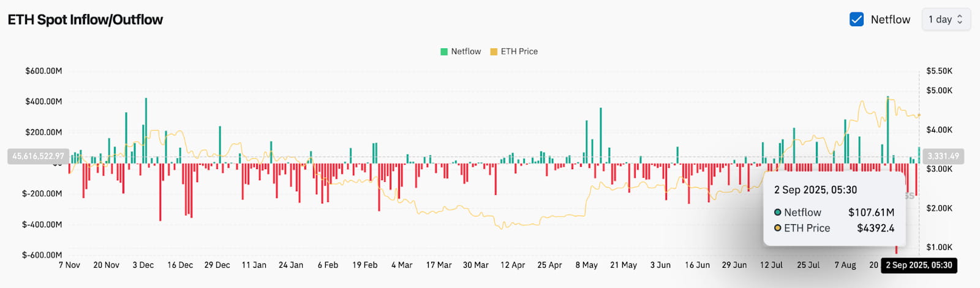Click the ETH Price legend text label

click(519, 51)
